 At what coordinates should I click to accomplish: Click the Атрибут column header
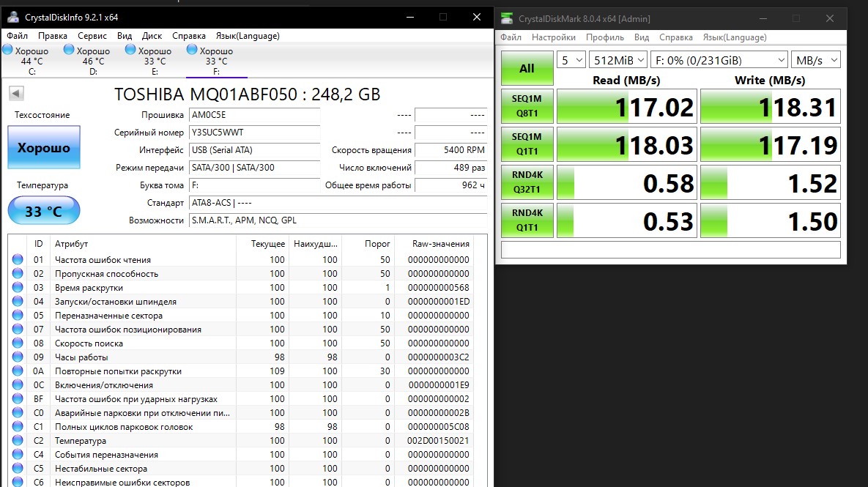tap(71, 243)
